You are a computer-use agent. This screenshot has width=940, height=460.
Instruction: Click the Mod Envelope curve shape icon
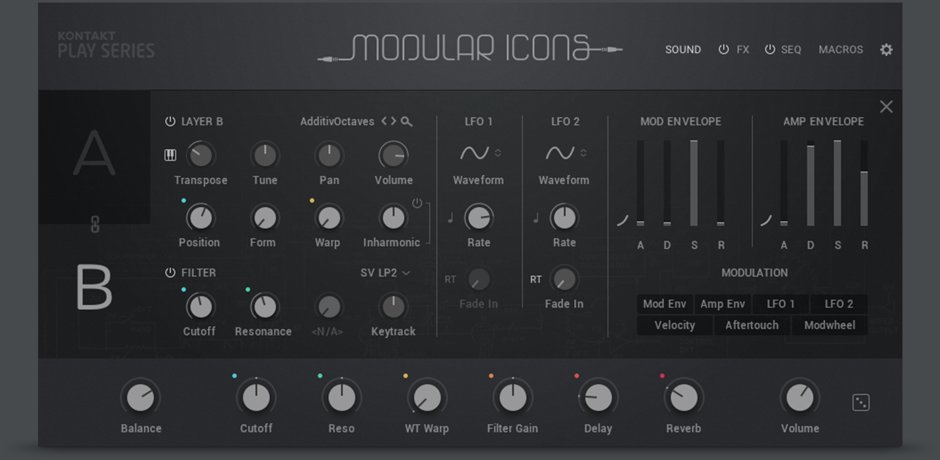pos(623,221)
